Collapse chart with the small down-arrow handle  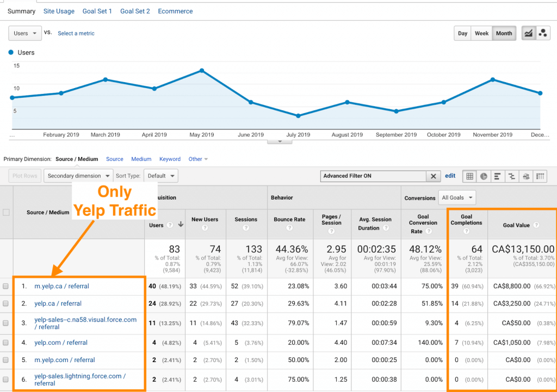(280, 142)
